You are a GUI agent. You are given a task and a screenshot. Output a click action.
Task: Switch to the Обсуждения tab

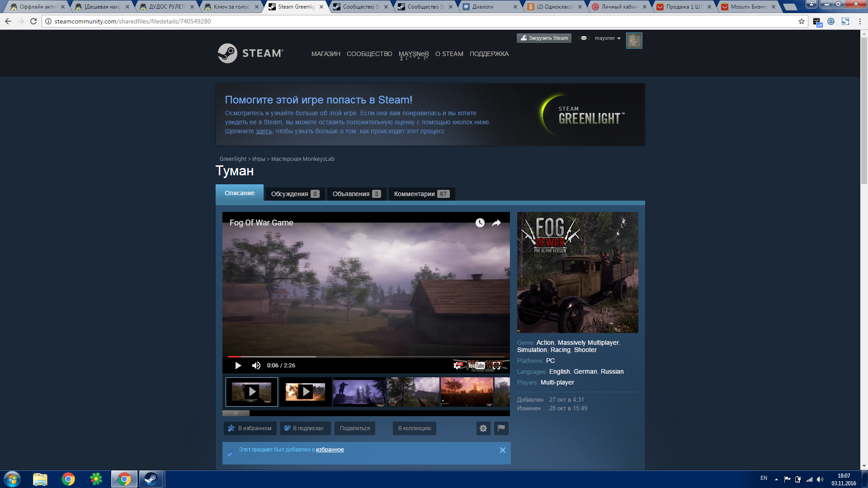pos(295,194)
